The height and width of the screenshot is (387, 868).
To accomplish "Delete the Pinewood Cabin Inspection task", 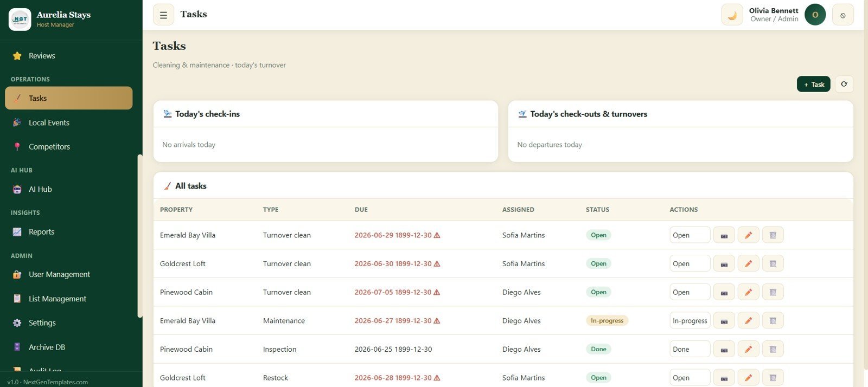I will point(773,349).
